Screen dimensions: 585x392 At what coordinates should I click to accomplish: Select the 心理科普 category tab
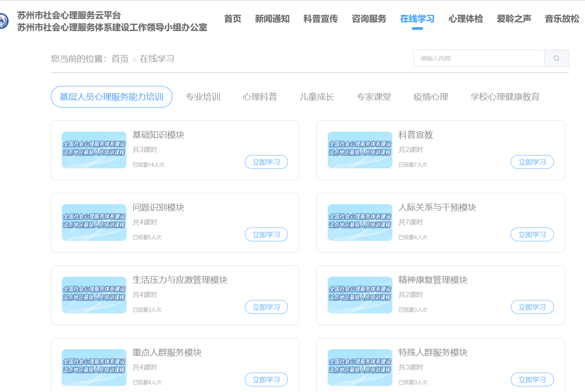[x=259, y=97]
